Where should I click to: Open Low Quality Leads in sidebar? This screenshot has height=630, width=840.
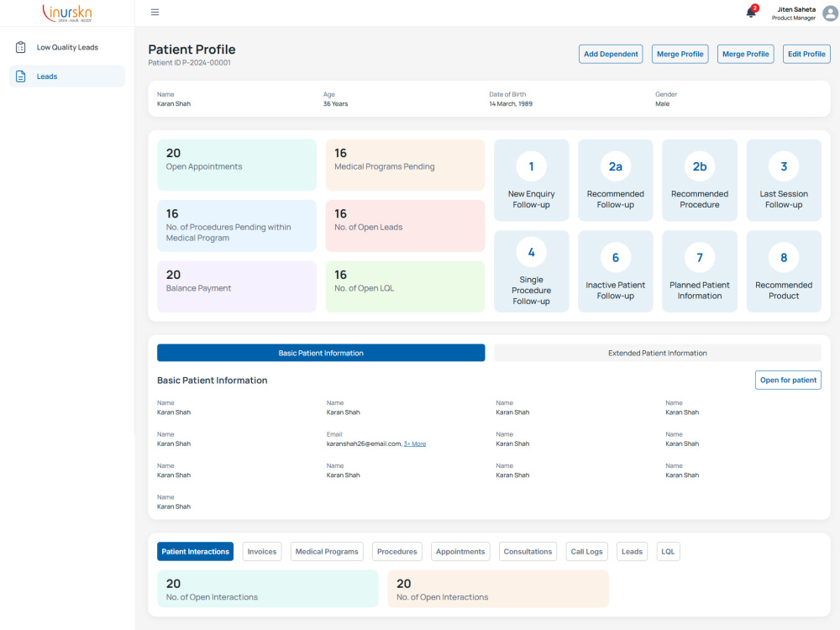(x=67, y=47)
